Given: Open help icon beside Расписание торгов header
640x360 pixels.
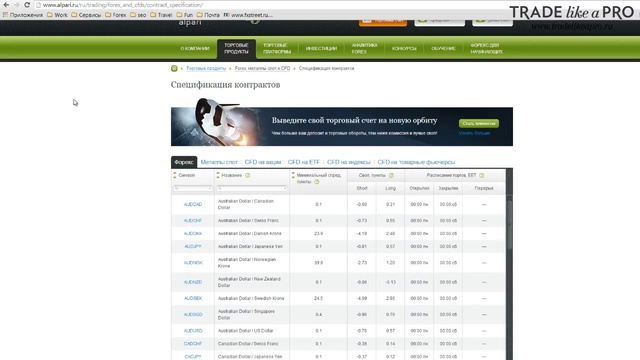Looking at the screenshot, I should coord(482,175).
